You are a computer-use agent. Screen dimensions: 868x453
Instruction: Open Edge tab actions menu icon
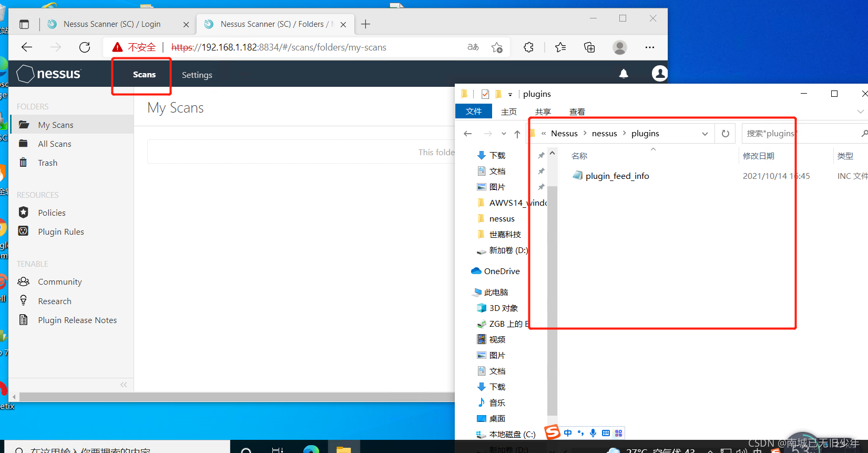24,24
